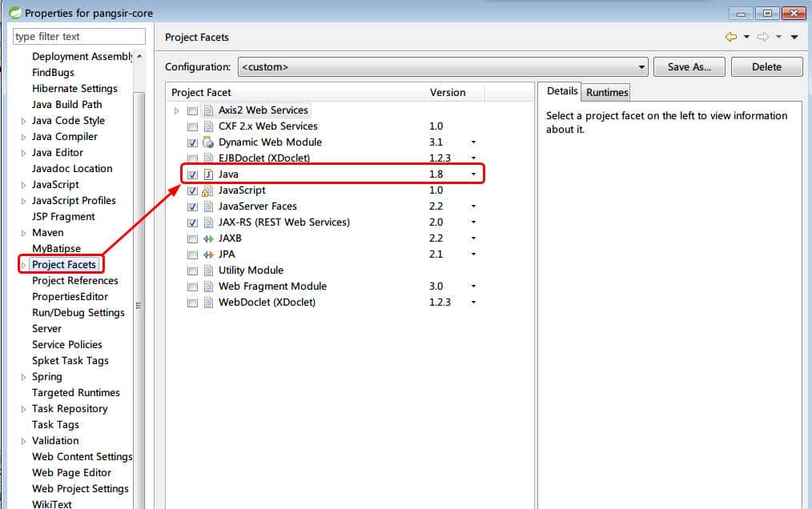The image size is (812, 509).
Task: Click the Dynamic Web Module globe icon
Action: click(x=208, y=142)
